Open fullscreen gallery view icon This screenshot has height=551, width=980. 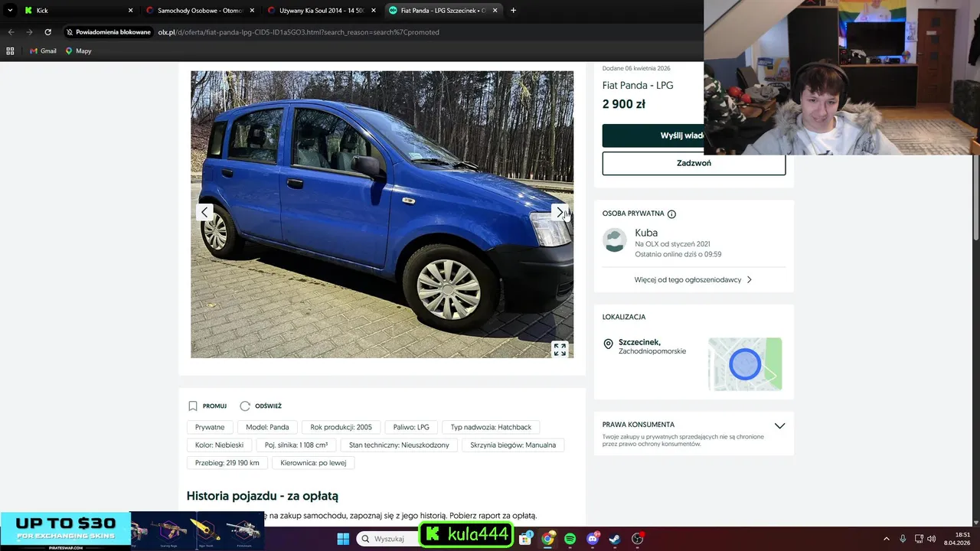[560, 349]
